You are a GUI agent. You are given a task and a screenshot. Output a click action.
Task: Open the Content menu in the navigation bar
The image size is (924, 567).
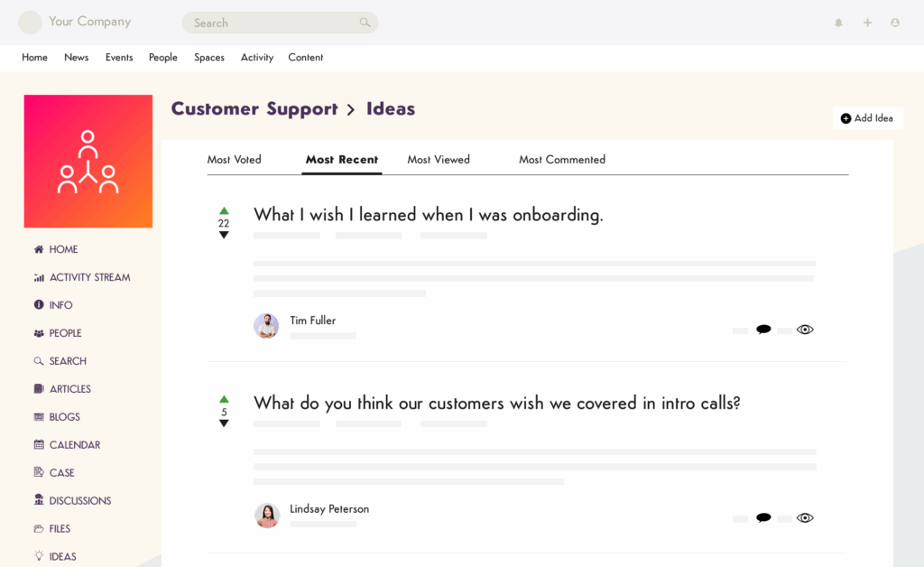pyautogui.click(x=305, y=57)
